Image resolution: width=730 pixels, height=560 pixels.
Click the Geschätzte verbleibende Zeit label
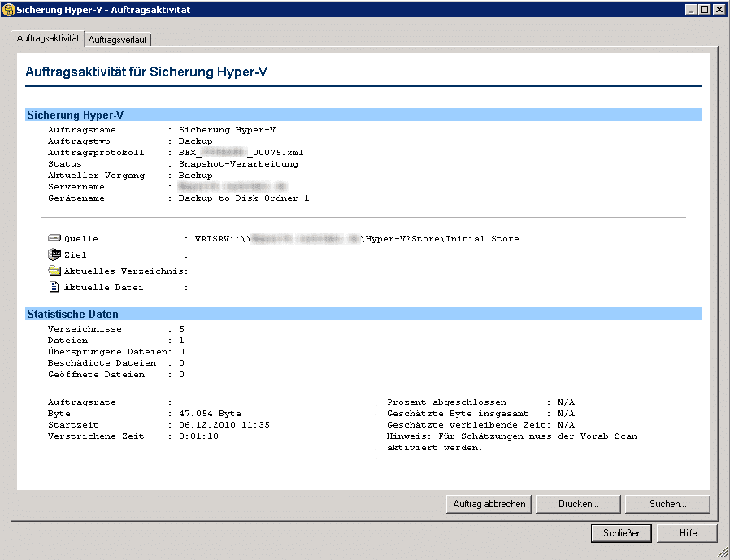click(x=466, y=424)
